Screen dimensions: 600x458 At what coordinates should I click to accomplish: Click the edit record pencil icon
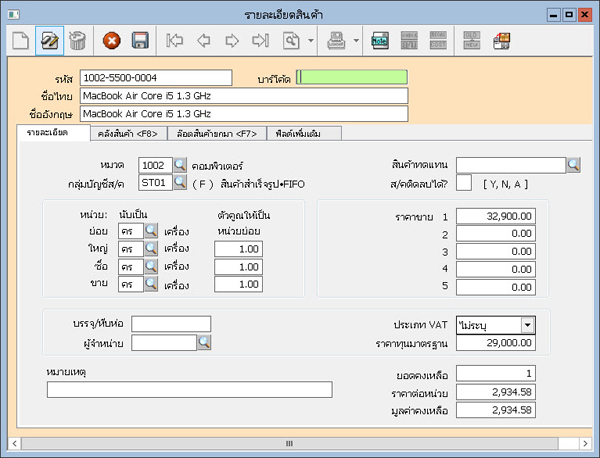pos(49,41)
